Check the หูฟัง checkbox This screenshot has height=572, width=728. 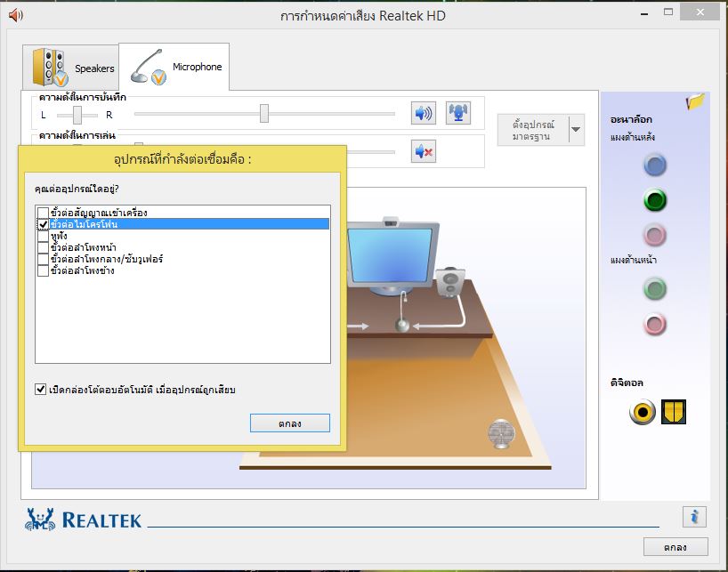[44, 236]
